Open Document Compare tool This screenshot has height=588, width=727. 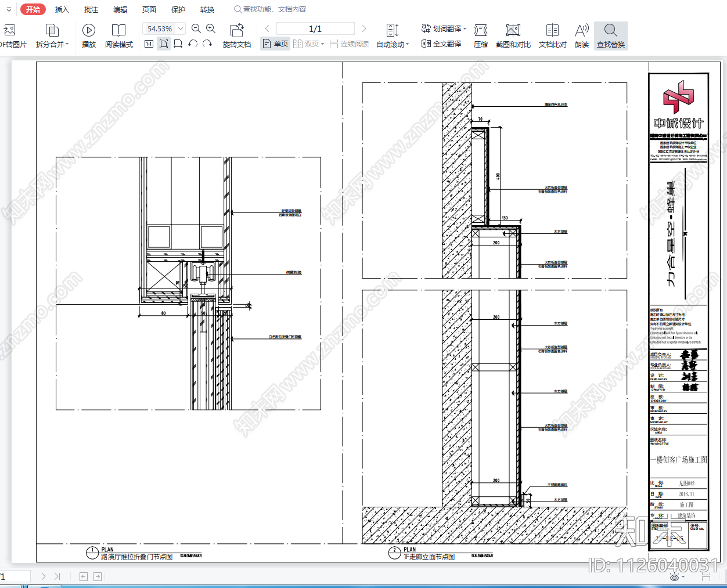tap(553, 36)
